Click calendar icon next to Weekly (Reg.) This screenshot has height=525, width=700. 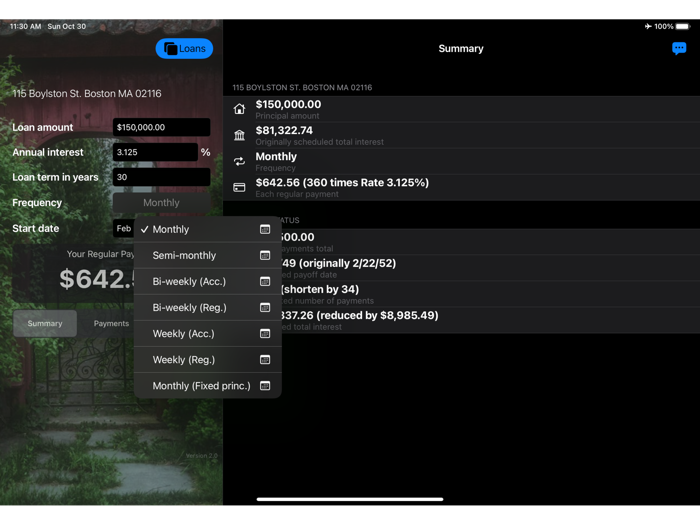[x=265, y=360]
